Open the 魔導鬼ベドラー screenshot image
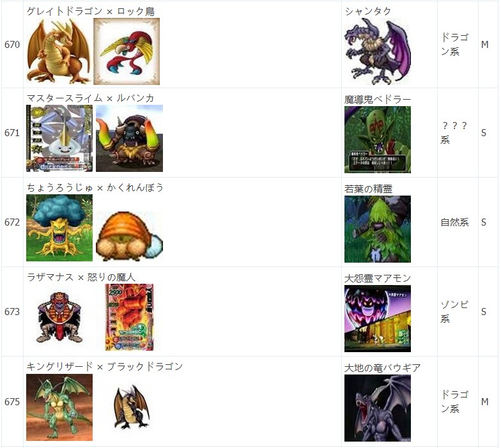Image resolution: width=501 pixels, height=448 pixels. click(x=378, y=139)
